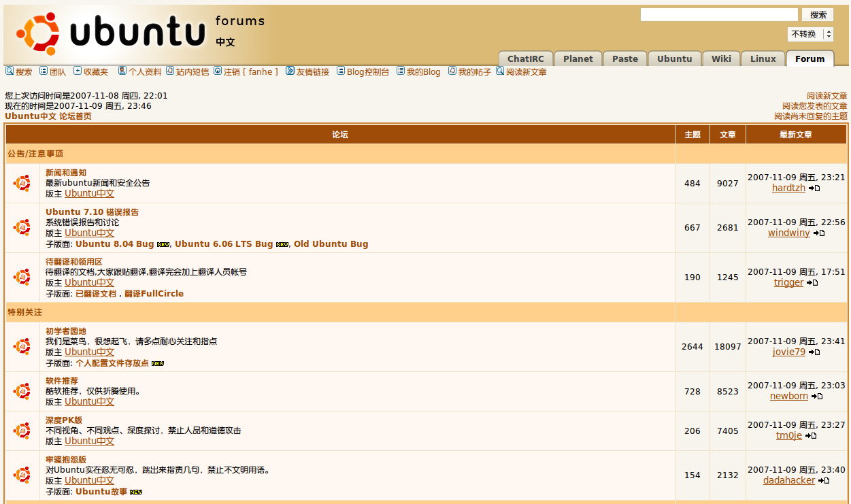Switch to the Paste tab
Viewport: 851px width, 504px height.
click(x=625, y=59)
